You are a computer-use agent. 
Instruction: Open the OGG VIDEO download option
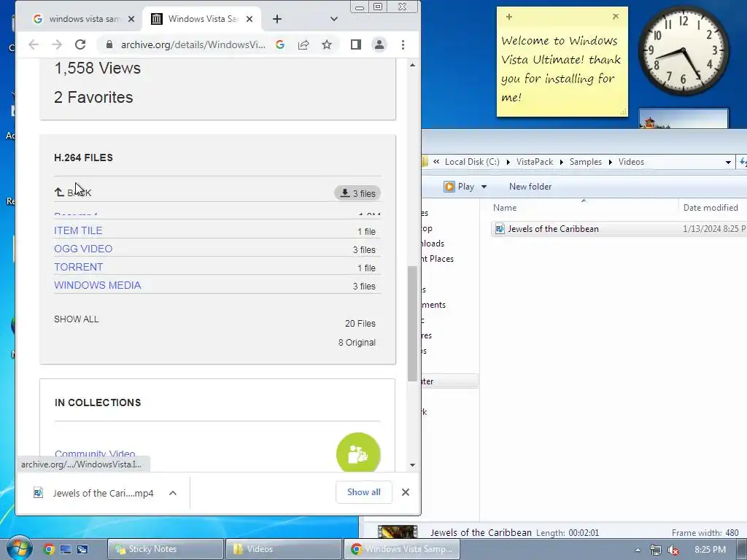(x=83, y=249)
